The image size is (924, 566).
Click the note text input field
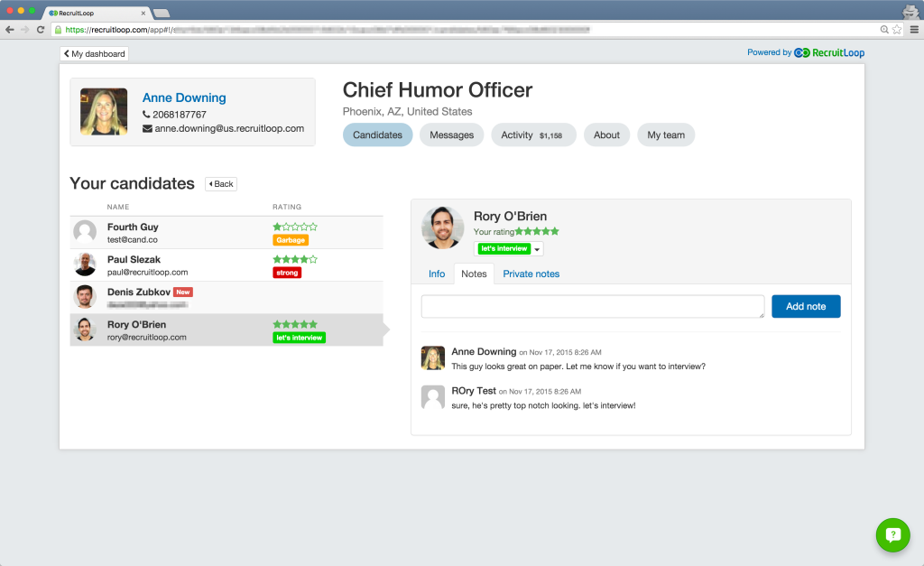click(593, 306)
